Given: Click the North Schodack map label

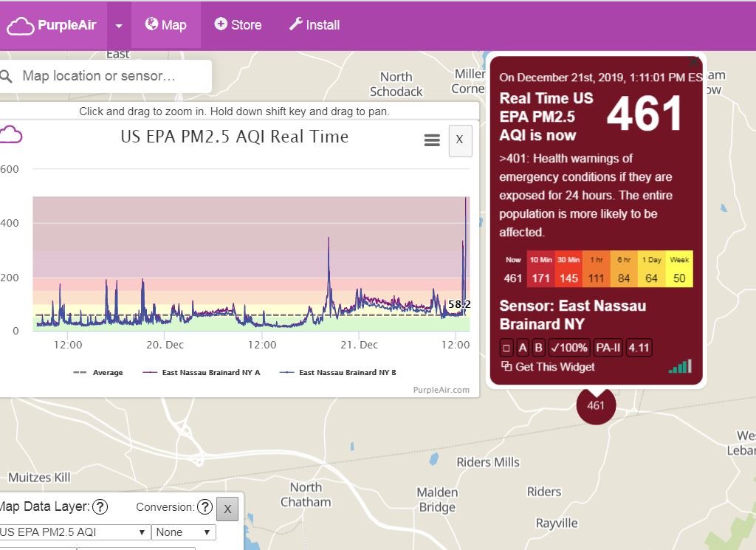Looking at the screenshot, I should click(396, 84).
